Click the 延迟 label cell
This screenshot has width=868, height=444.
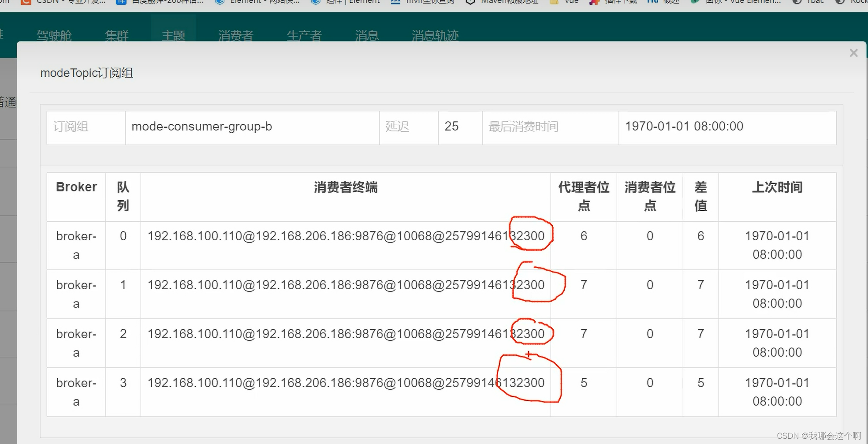[409, 127]
